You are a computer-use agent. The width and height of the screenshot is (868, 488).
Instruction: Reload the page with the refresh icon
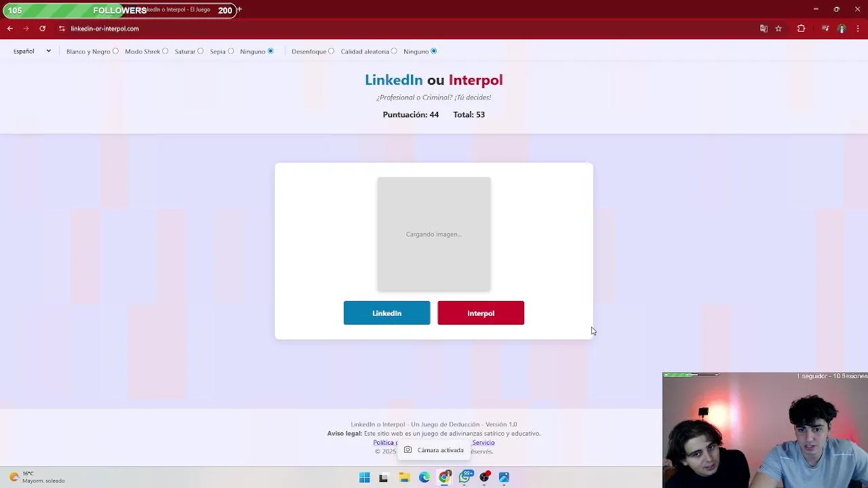[x=42, y=28]
